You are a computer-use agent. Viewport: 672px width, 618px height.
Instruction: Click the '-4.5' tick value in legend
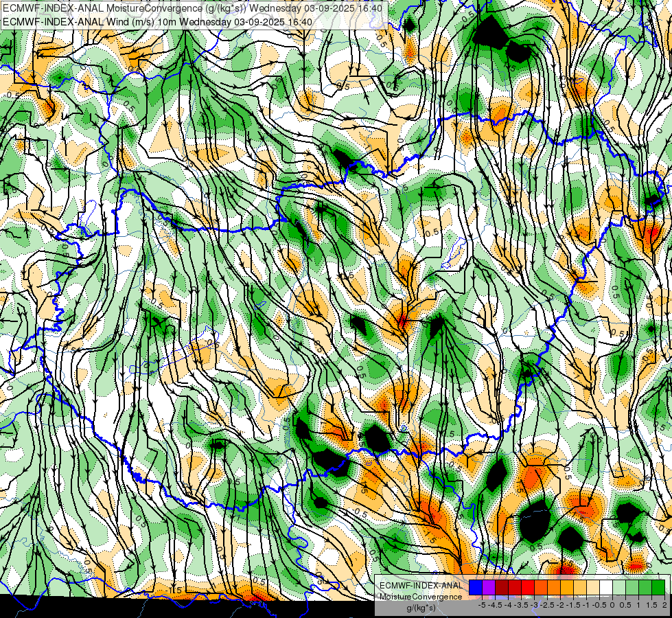click(495, 605)
